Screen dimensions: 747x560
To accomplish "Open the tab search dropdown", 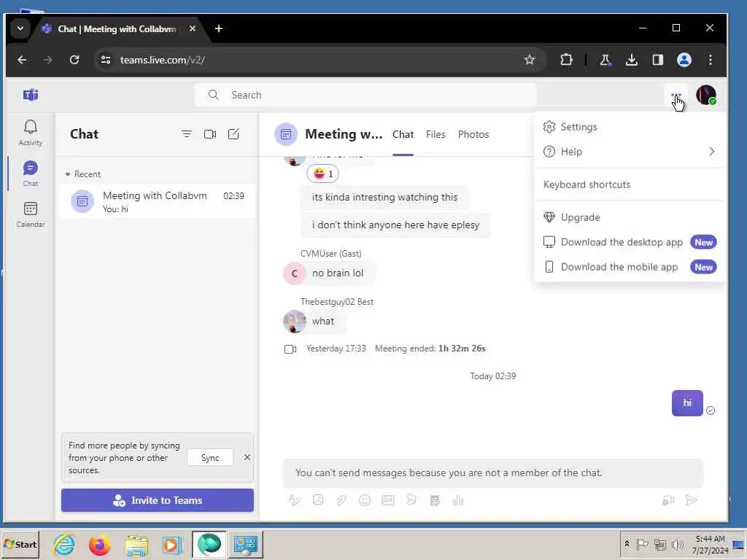I will [20, 28].
